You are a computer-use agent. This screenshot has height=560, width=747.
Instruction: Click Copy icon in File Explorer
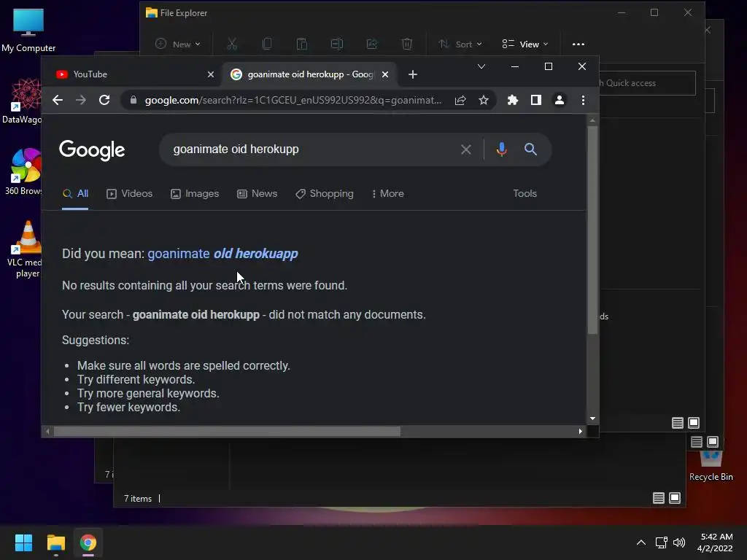point(267,44)
